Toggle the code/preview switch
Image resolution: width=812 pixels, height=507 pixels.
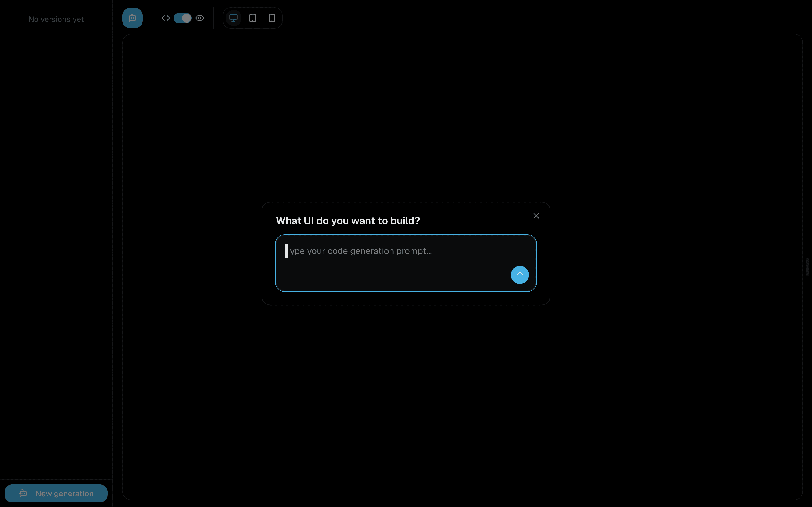click(182, 18)
